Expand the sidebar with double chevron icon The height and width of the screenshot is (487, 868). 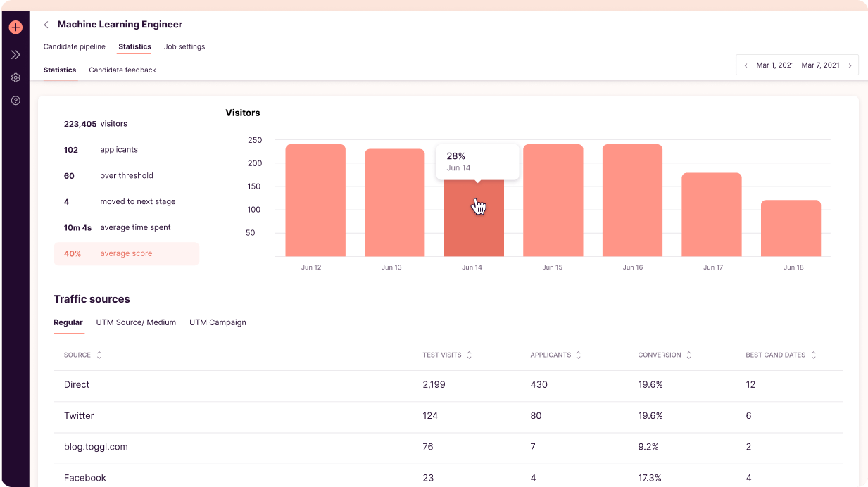pyautogui.click(x=15, y=55)
